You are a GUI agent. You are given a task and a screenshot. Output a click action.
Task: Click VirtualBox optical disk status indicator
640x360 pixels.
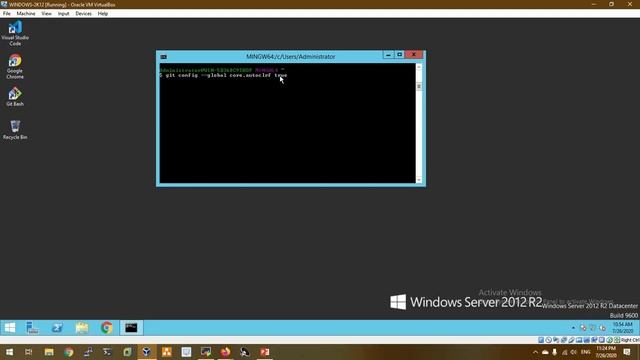[549, 340]
